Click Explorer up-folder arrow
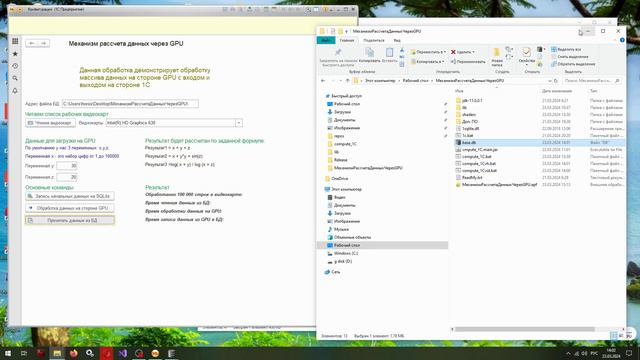Image resolution: width=640 pixels, height=360 pixels. (x=347, y=81)
